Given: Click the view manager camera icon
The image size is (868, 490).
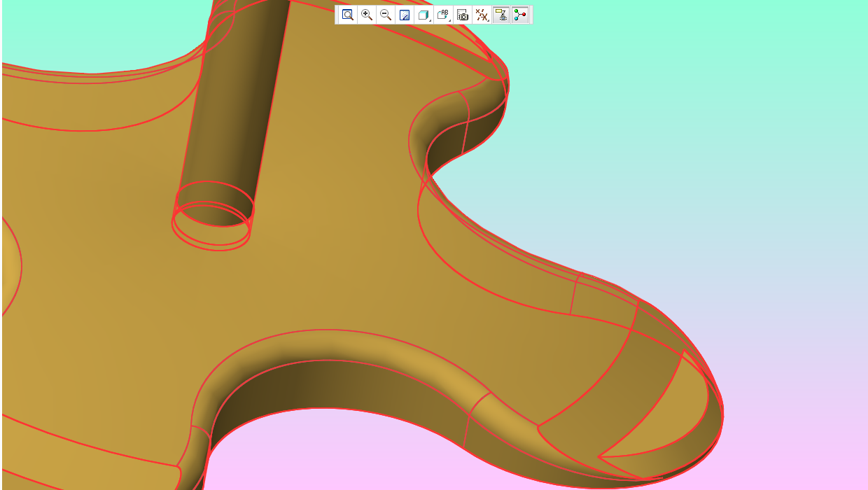Looking at the screenshot, I should [462, 15].
